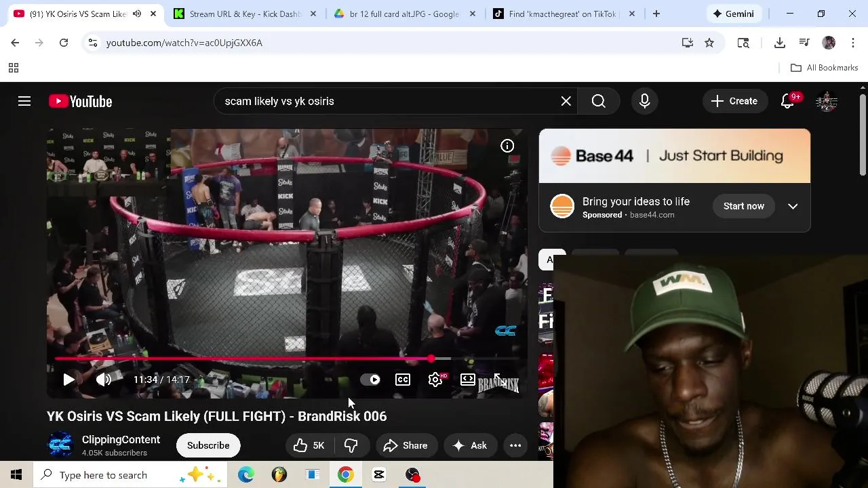Click Create in the YouTube header
868x488 pixels.
(x=734, y=101)
